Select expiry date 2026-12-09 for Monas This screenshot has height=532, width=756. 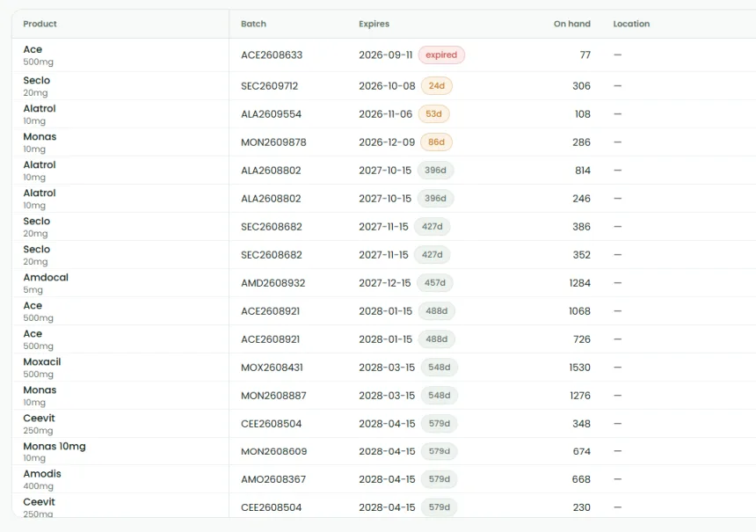click(x=387, y=142)
